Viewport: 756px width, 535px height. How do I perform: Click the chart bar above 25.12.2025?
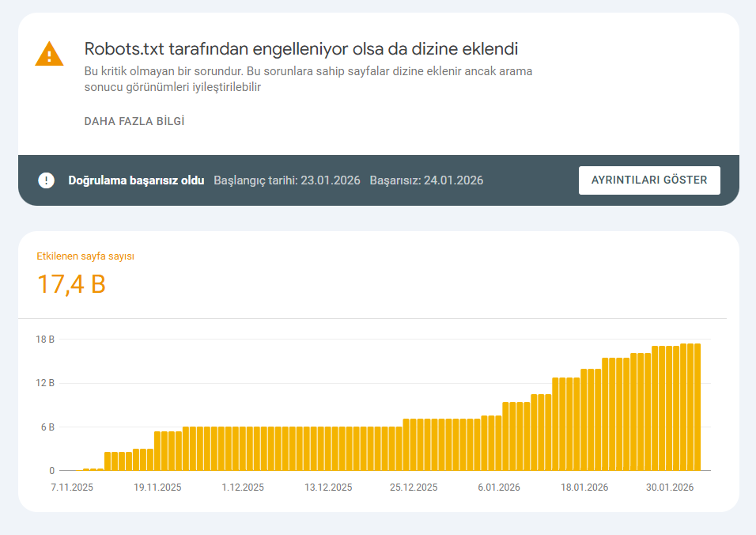pos(414,444)
